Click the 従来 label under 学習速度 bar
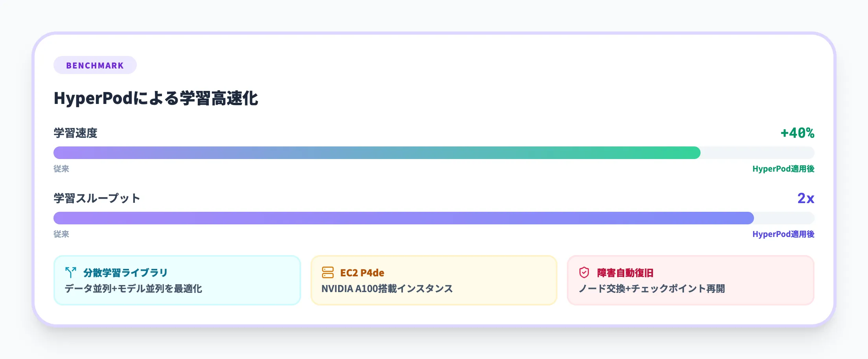The image size is (868, 359). coord(61,169)
